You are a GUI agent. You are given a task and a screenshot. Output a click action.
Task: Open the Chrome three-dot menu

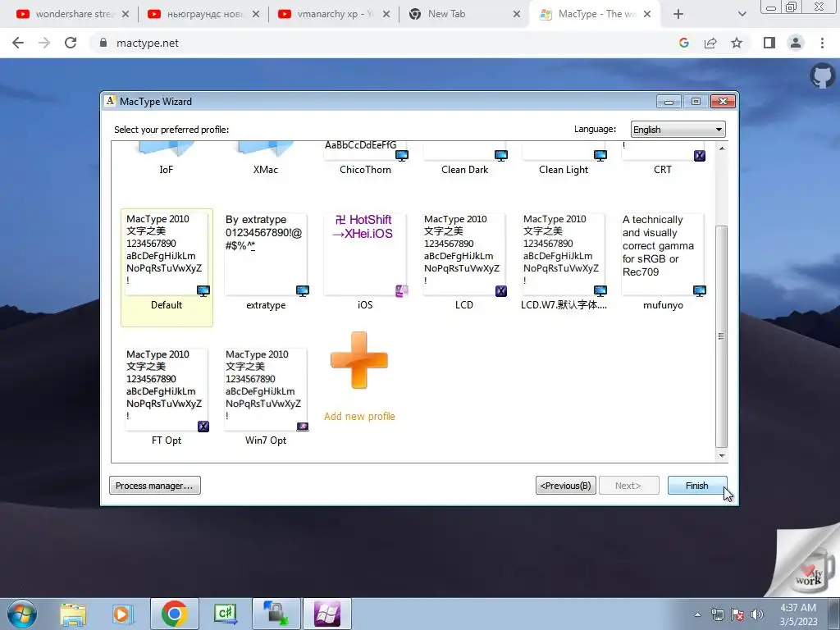[x=822, y=43]
